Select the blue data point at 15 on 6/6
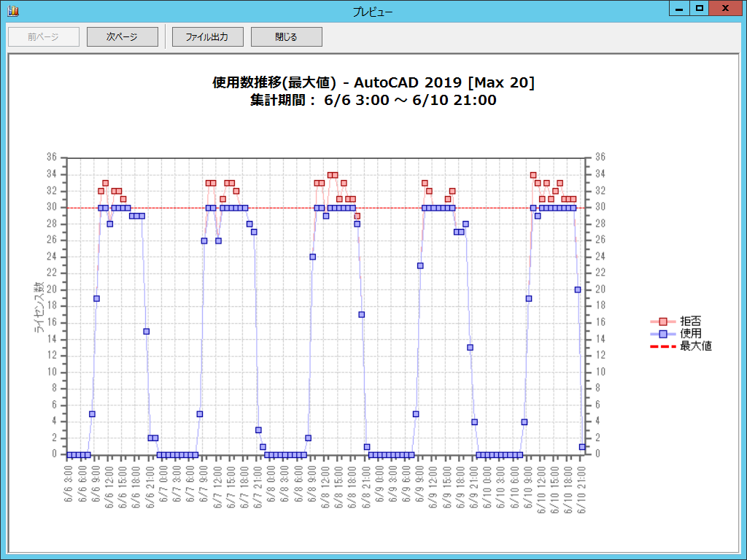The width and height of the screenshot is (747, 560). 146,331
